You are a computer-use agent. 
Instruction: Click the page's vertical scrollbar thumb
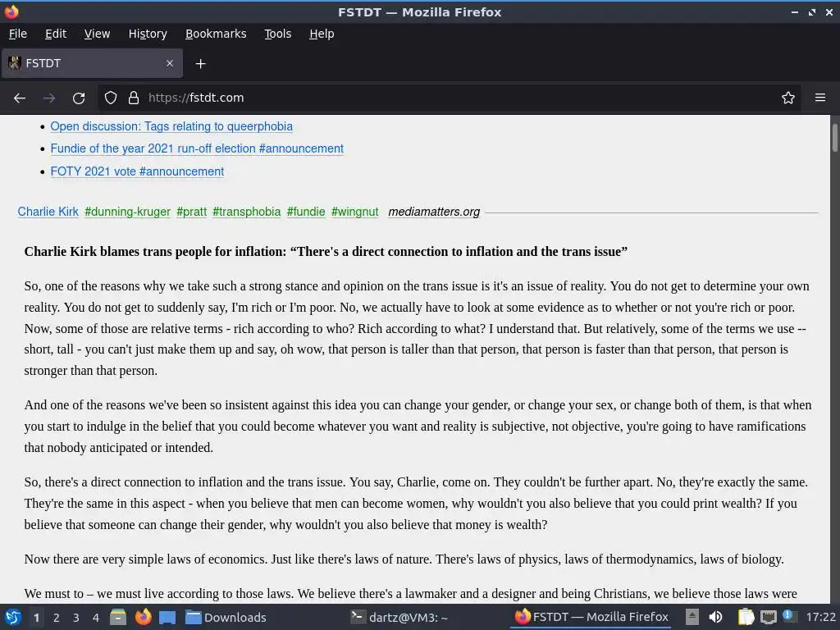click(x=834, y=138)
